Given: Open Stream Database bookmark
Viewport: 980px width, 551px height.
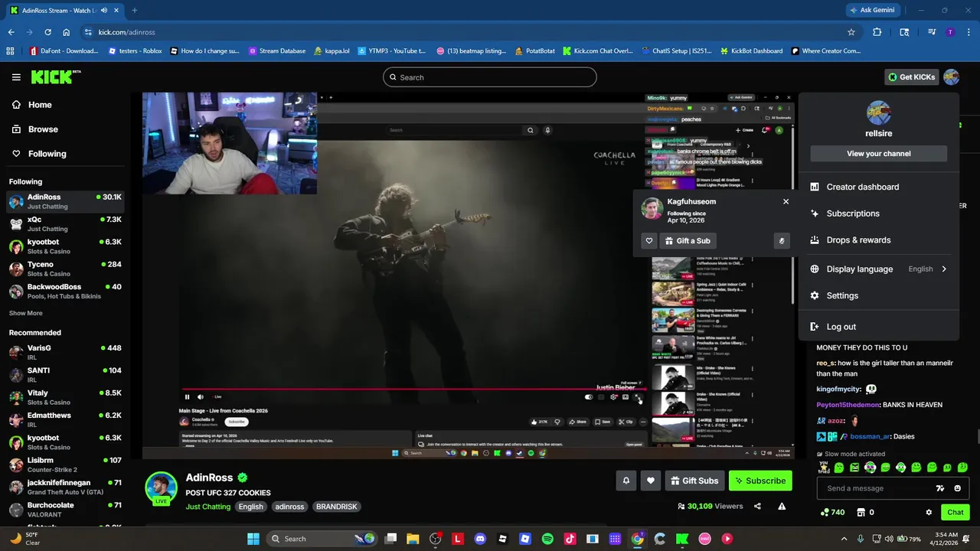Looking at the screenshot, I should [276, 51].
